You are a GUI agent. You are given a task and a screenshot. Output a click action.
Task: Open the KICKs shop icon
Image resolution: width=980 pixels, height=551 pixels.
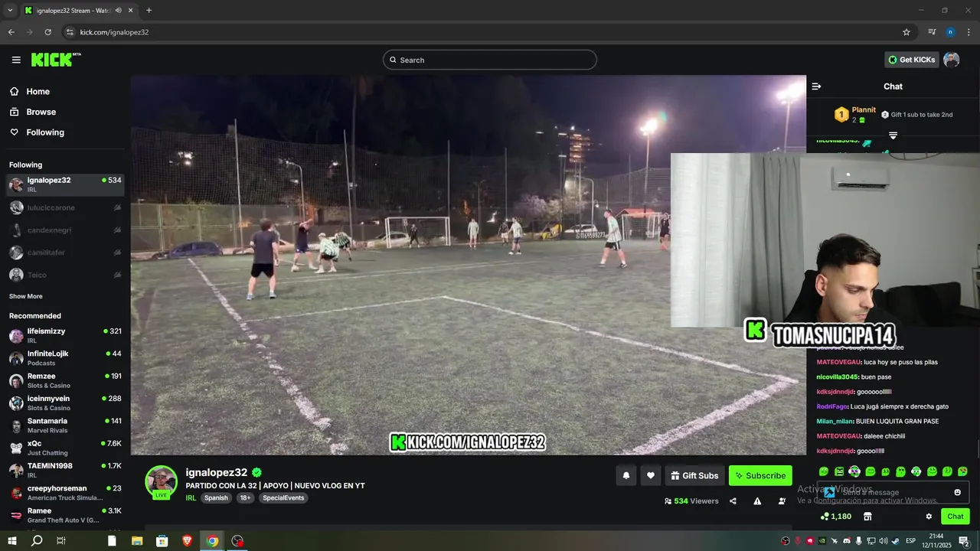(x=867, y=517)
